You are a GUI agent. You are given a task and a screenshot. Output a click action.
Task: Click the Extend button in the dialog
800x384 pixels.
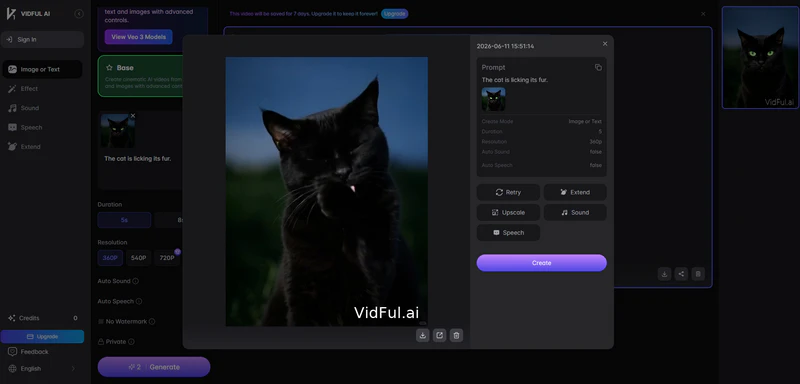point(575,192)
